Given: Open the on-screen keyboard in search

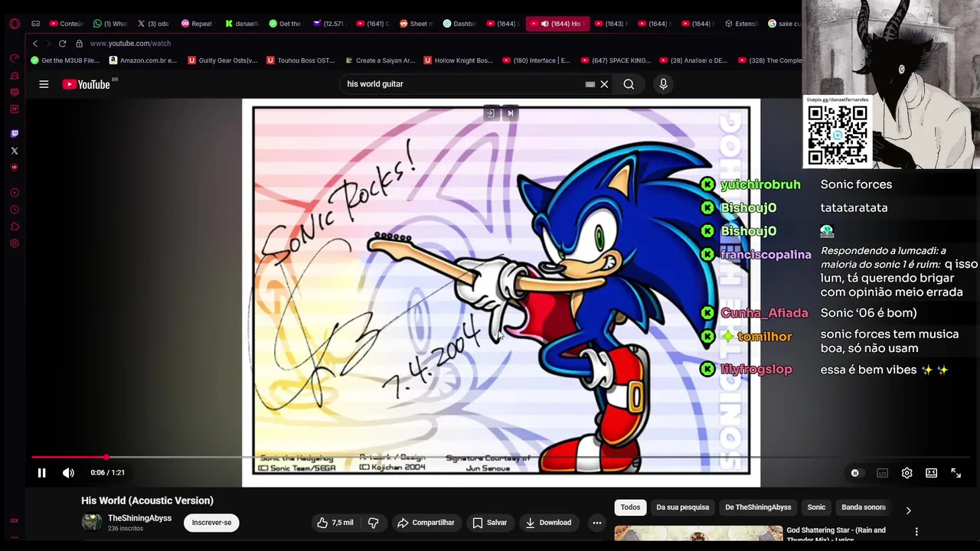Looking at the screenshot, I should [590, 84].
